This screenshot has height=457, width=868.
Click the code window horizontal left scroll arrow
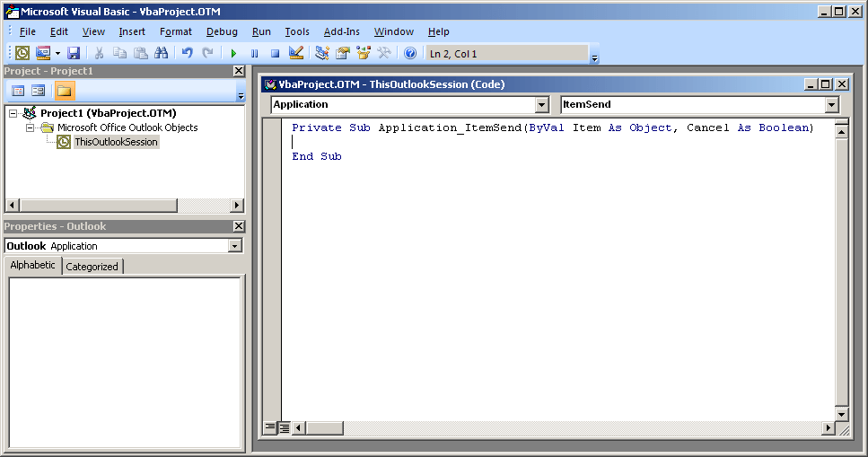pyautogui.click(x=299, y=427)
